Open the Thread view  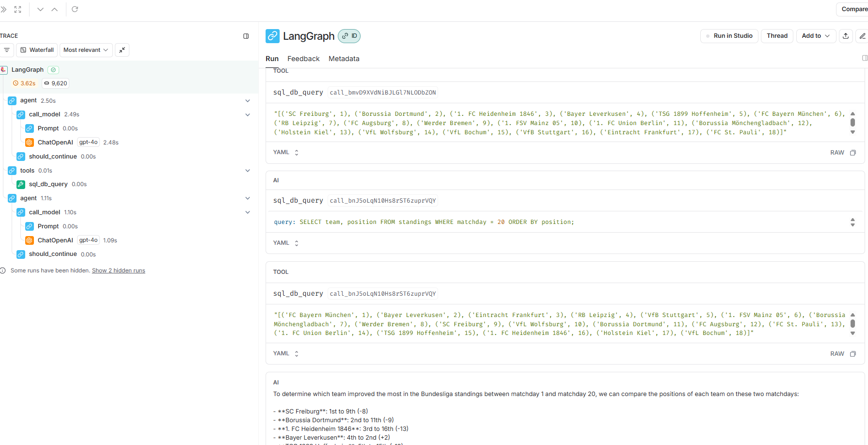pos(777,36)
